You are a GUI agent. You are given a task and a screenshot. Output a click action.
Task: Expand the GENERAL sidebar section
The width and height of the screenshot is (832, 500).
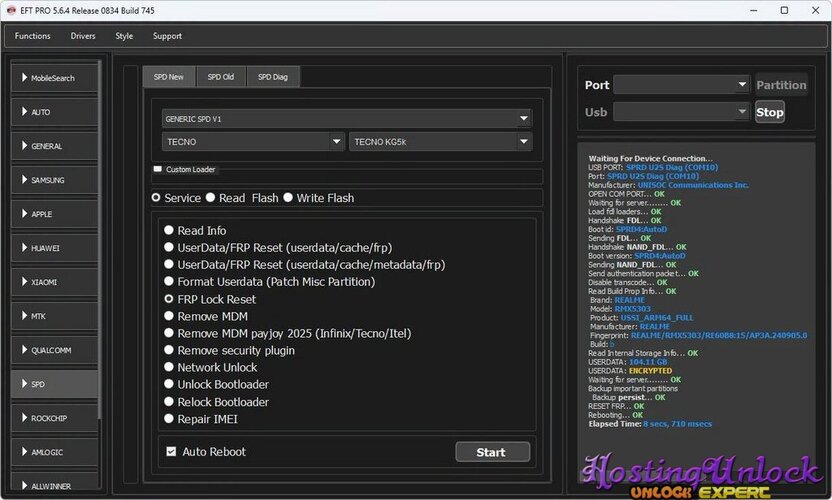[54, 146]
